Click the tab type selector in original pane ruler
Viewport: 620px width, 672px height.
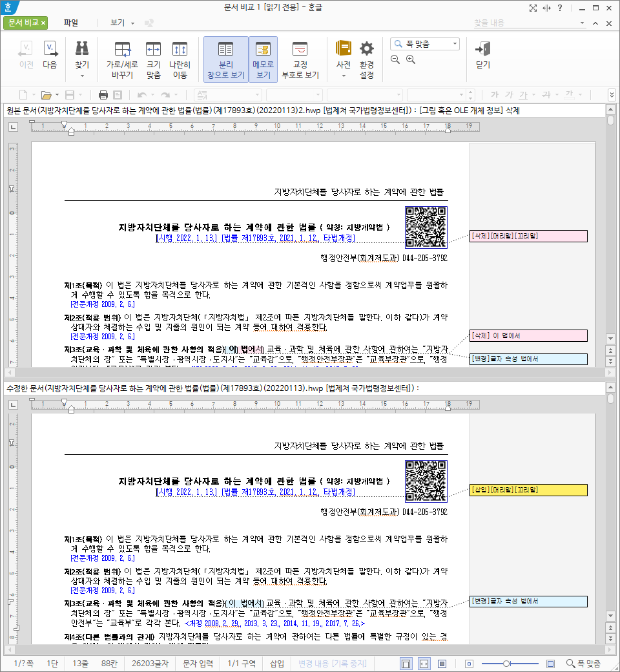[14, 127]
